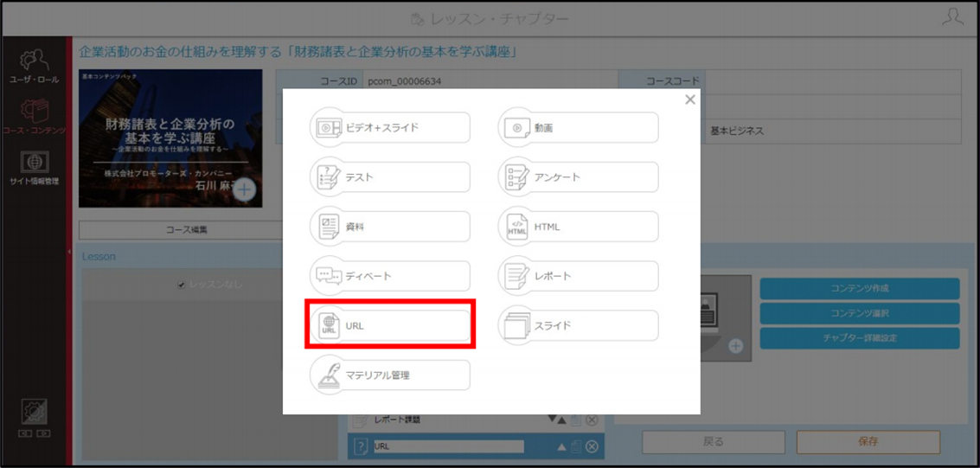The height and width of the screenshot is (468, 980).
Task: Click the コンテンツ選択 button
Action: tap(860, 313)
